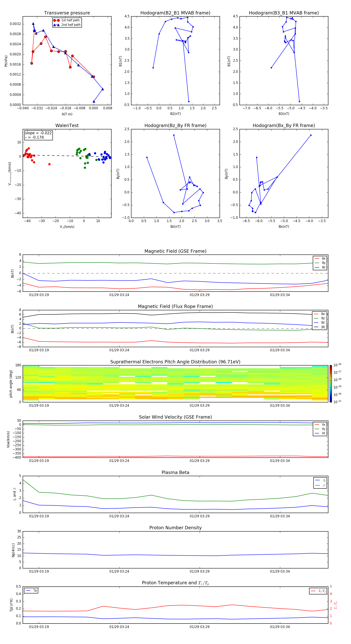Click the Te/Tp legend entry
Image resolution: width=351 pixels, height=644 pixels.
point(318,591)
